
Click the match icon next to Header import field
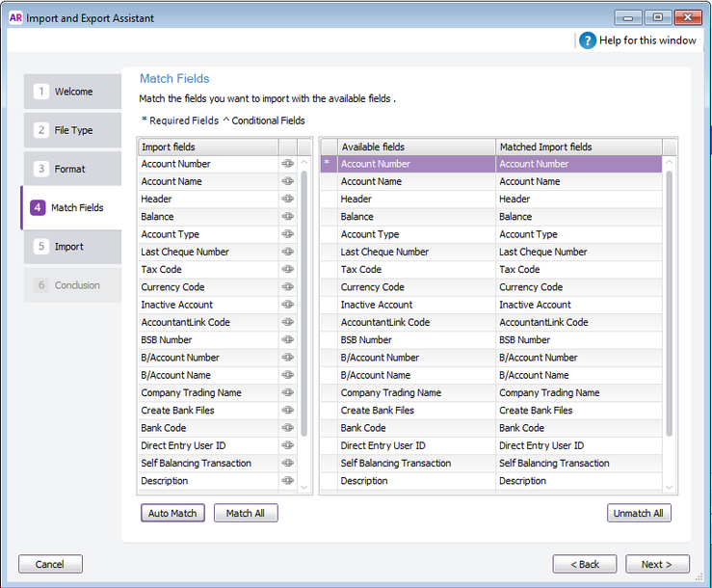[x=287, y=200]
